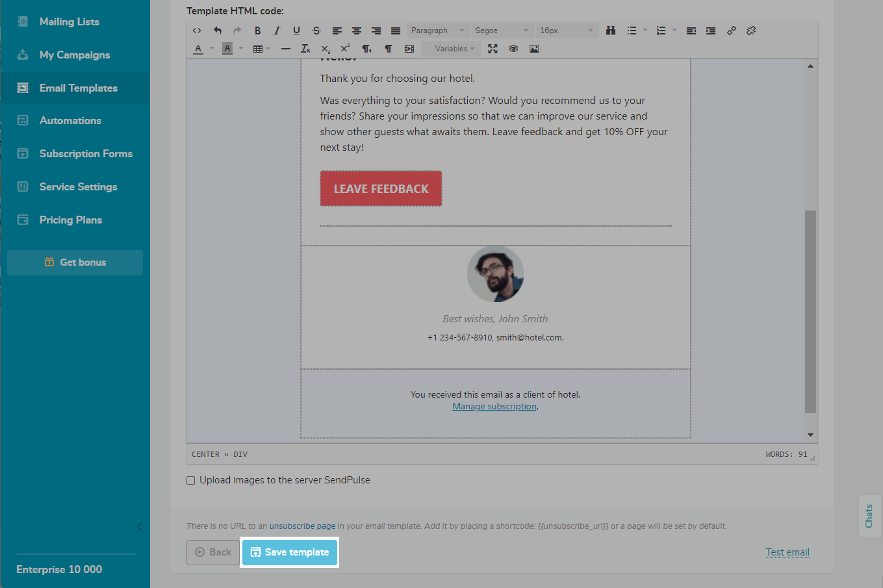Click the undo arrow in editor toolbar
This screenshot has width=883, height=588.
click(218, 31)
